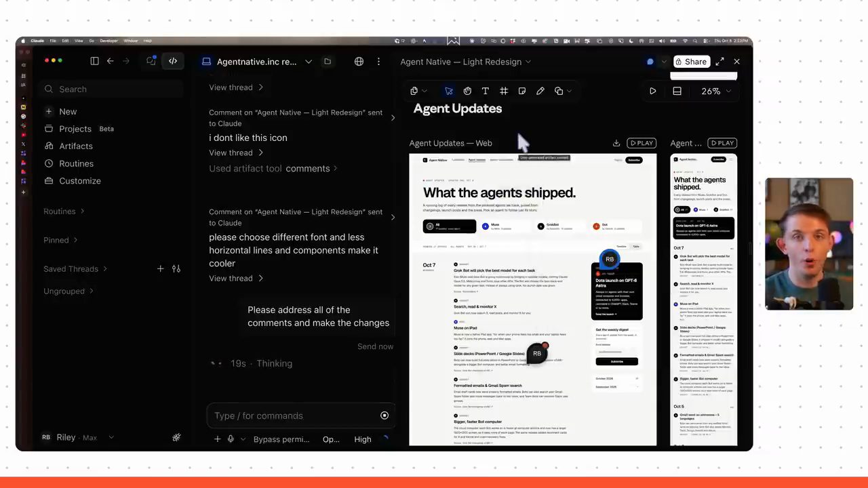Toggle the blue comment mode icon
Screen dimensions: 868x488
coord(650,62)
